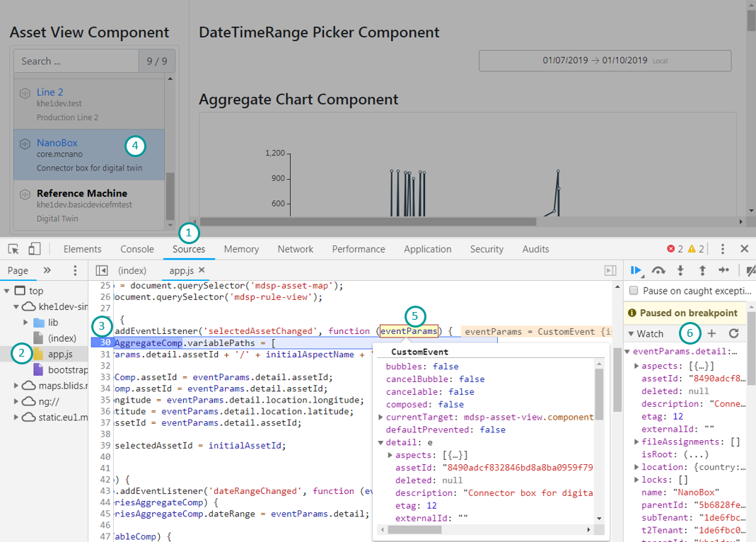
Task: Click the Reference Machine asset icon
Action: pos(25,195)
